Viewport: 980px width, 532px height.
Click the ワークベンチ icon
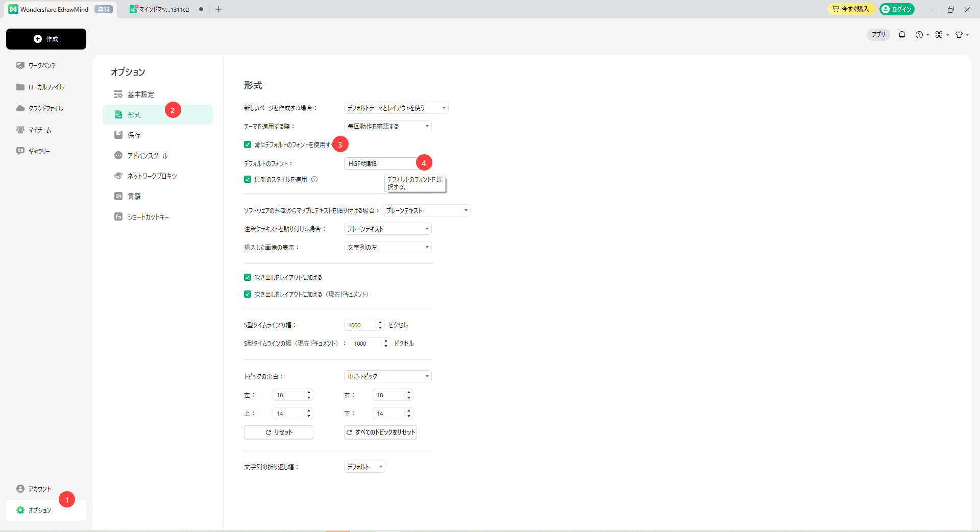pos(20,65)
